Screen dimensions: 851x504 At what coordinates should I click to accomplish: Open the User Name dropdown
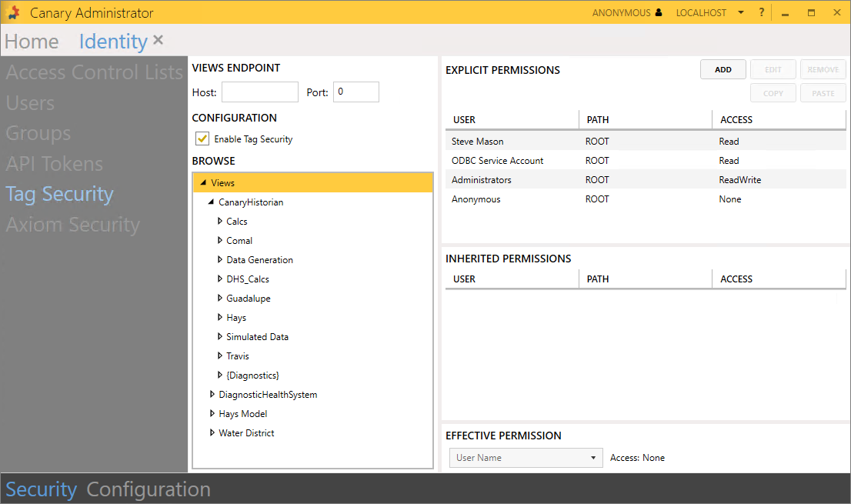526,458
